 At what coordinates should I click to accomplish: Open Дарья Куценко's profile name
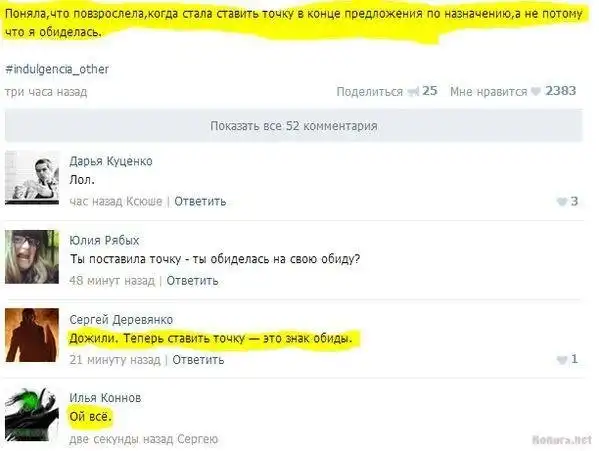point(111,161)
